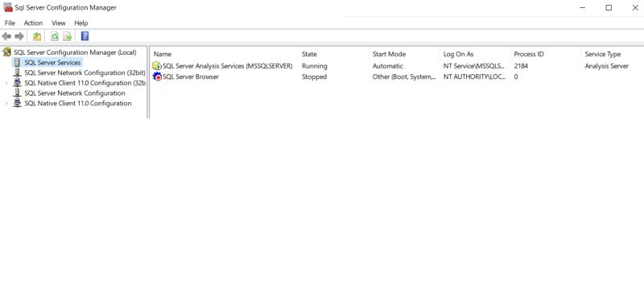The width and height of the screenshot is (644, 293).
Task: Click the SQL Server Services tree icon
Action: pyautogui.click(x=17, y=63)
